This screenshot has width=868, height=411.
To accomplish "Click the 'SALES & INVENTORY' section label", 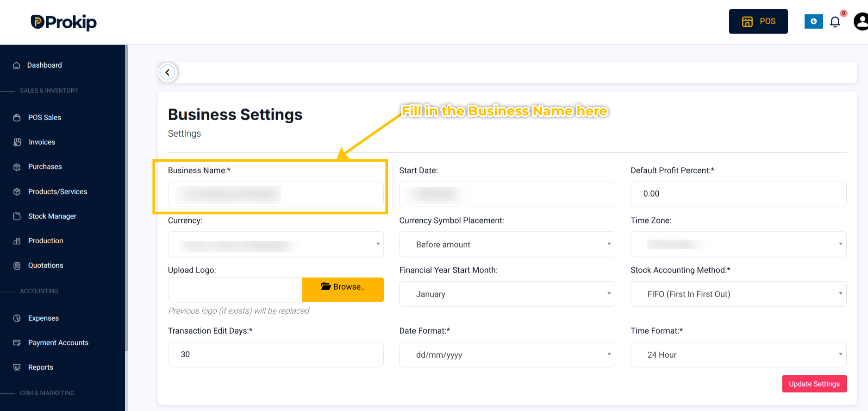I will click(49, 90).
